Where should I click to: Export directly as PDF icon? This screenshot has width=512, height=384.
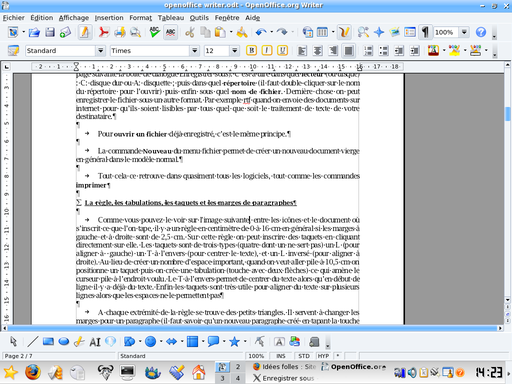104,32
